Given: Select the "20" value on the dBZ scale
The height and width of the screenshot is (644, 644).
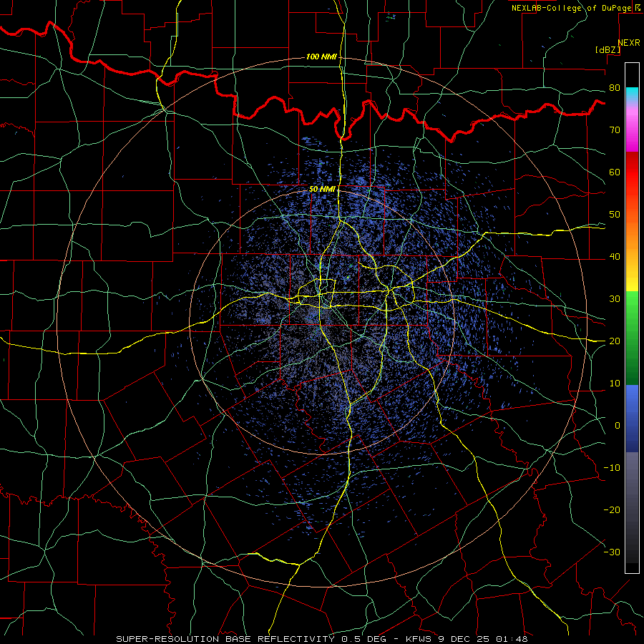Looking at the screenshot, I should click(615, 341).
